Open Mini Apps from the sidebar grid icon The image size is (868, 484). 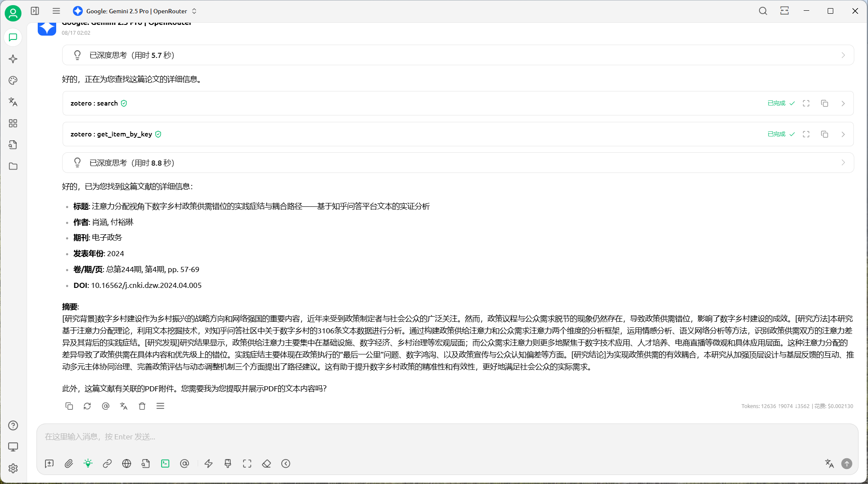13,123
